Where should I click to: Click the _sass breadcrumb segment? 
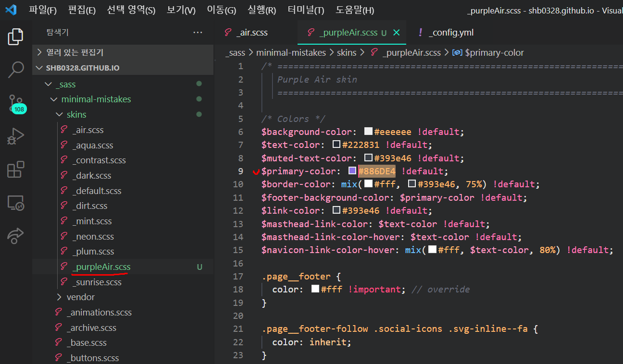(235, 52)
